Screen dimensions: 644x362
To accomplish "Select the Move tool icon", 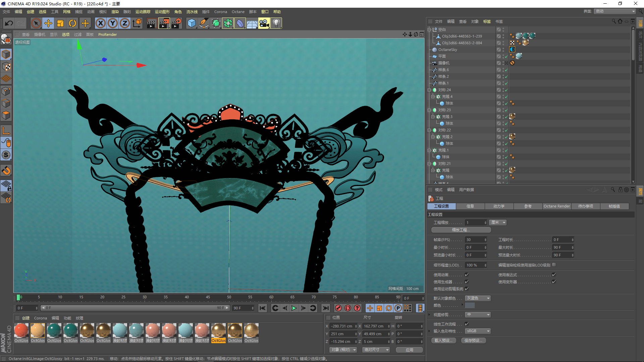I will click(x=48, y=23).
